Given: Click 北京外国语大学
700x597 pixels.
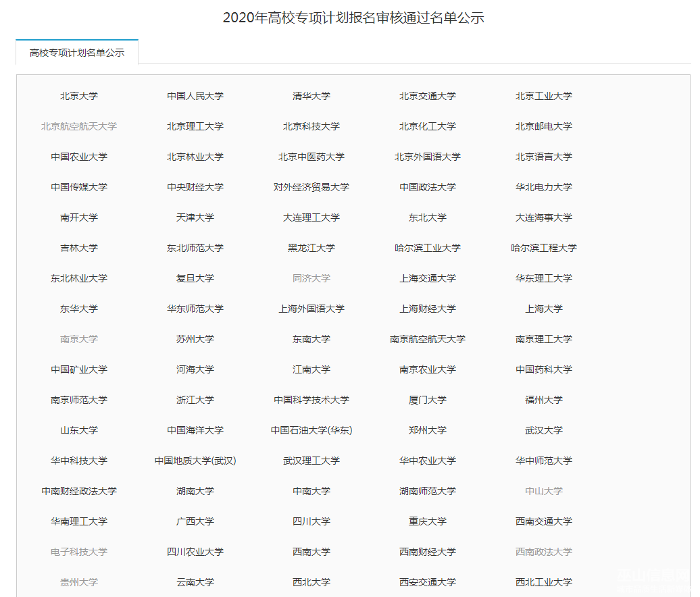Looking at the screenshot, I should click(427, 157).
